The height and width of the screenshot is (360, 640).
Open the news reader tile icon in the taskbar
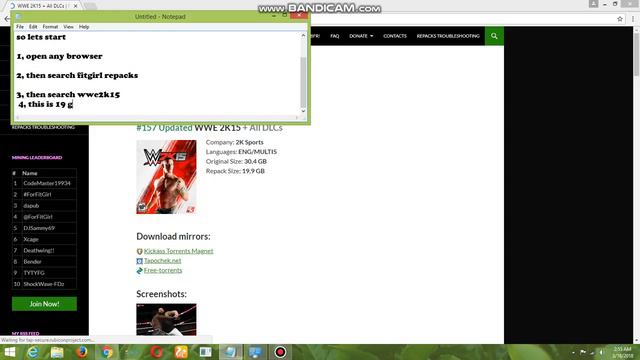[206, 352]
